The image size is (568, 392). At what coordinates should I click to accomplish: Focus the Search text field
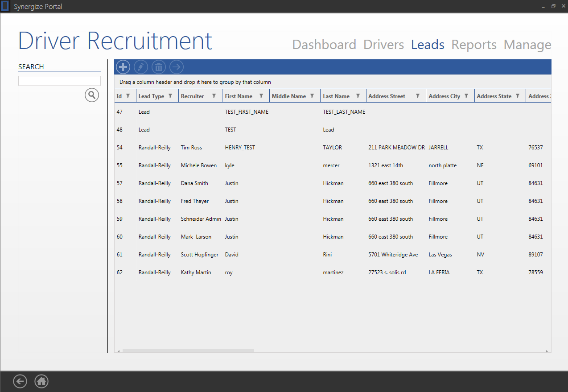tap(59, 81)
